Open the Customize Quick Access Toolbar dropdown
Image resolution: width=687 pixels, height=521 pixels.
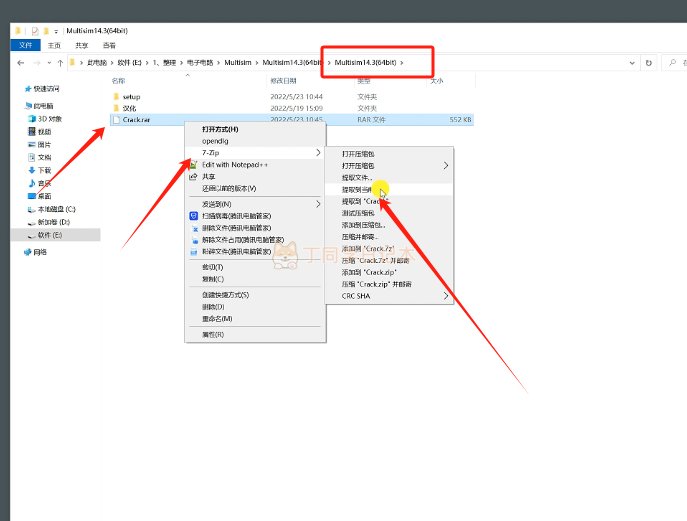pyautogui.click(x=56, y=32)
